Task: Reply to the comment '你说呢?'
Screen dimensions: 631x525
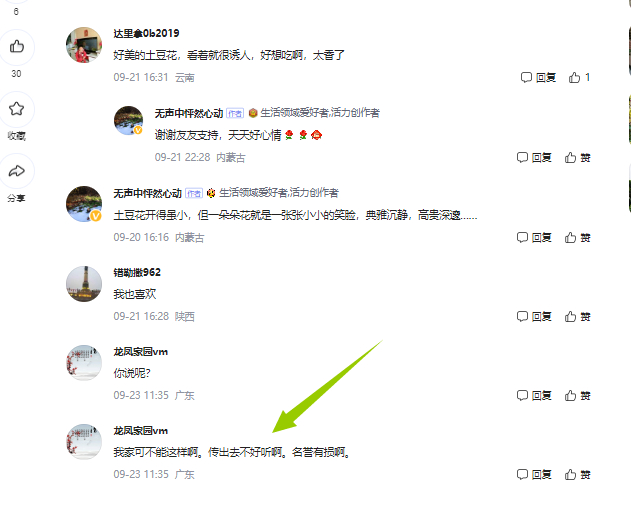Action: pos(534,395)
